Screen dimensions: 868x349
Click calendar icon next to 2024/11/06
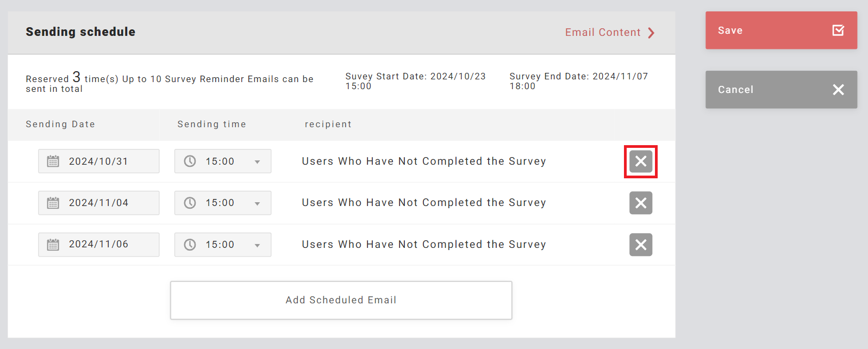[x=53, y=245]
